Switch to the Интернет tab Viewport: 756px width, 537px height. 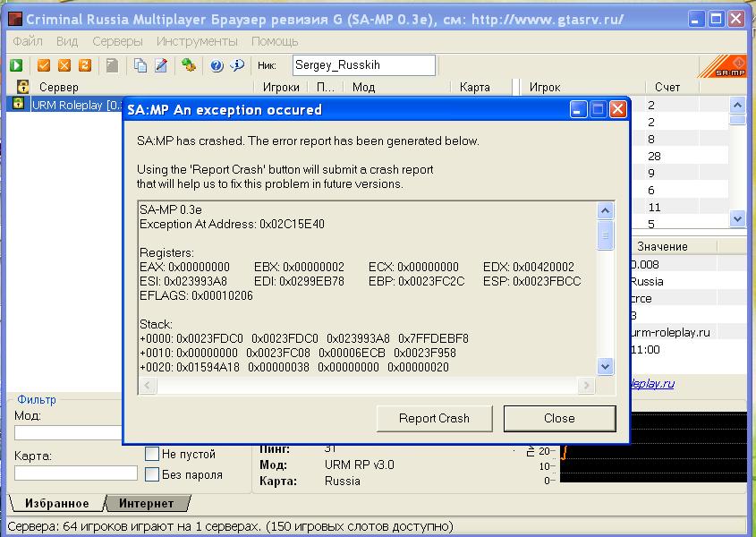146,503
